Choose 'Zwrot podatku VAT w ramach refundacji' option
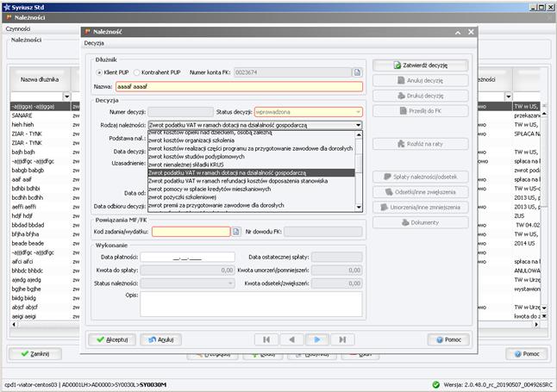Image resolution: width=557 pixels, height=392 pixels. click(251, 181)
